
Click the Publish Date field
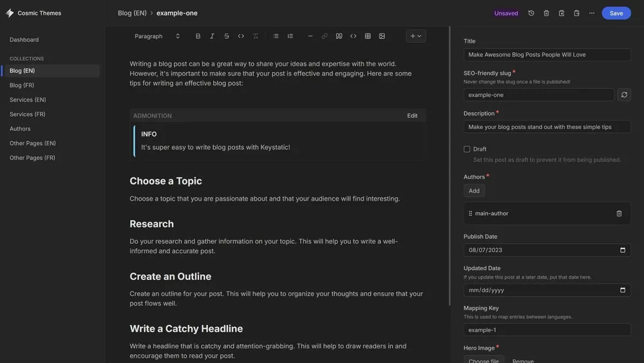547,250
